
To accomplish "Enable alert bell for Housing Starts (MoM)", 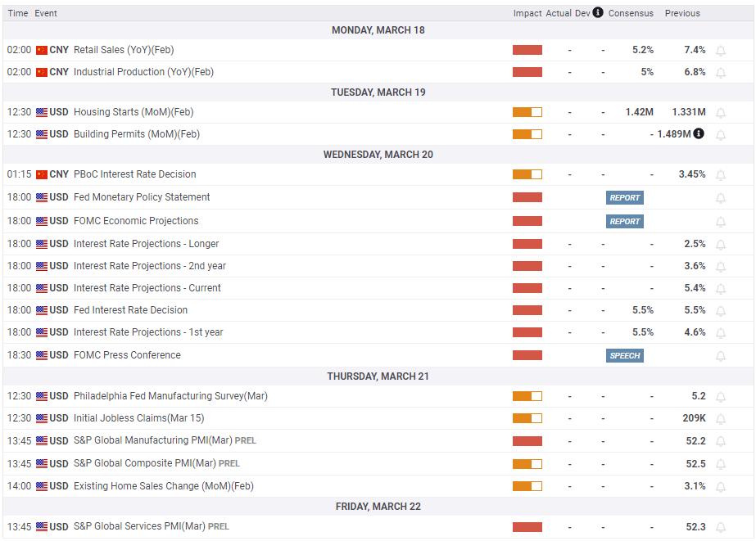I will pyautogui.click(x=721, y=113).
